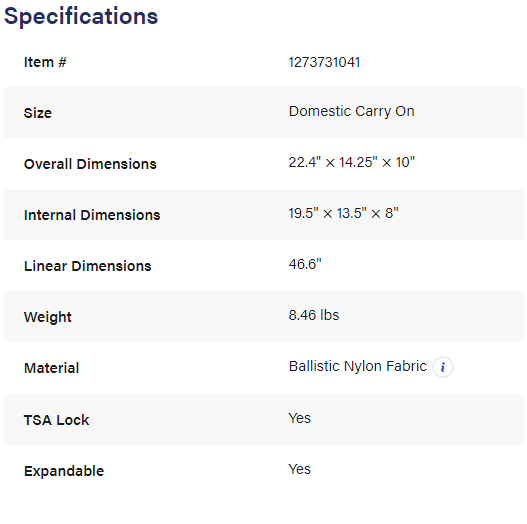
Task: Click the Material label
Action: click(51, 368)
